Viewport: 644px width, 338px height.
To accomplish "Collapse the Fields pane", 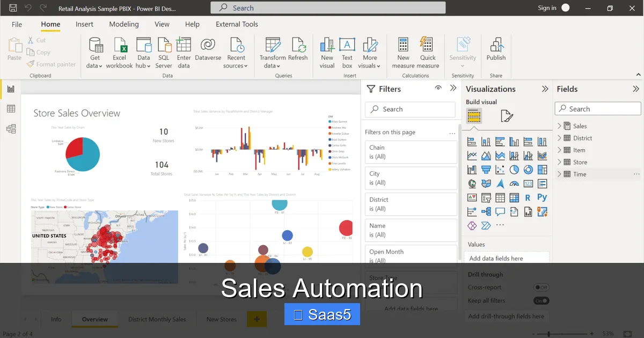I will pos(636,89).
